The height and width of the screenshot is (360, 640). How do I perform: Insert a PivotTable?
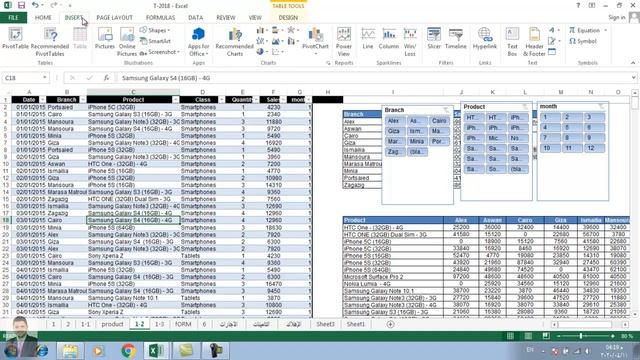(15, 39)
